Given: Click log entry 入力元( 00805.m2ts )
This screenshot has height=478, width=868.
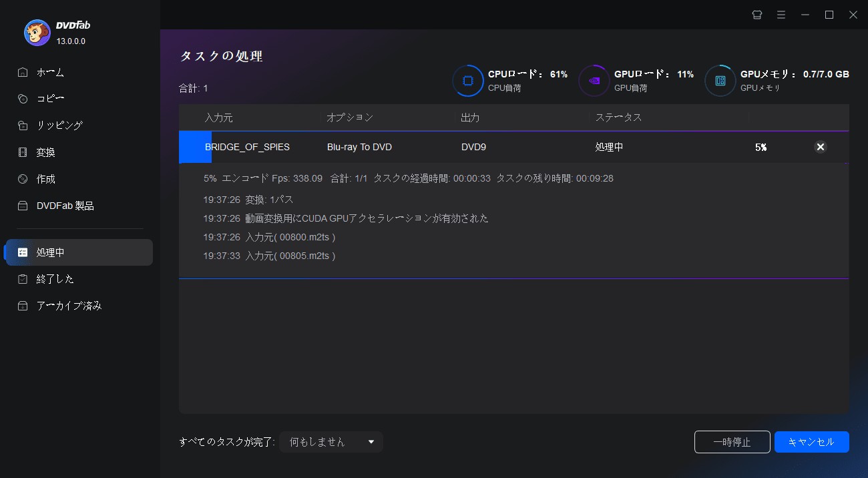Looking at the screenshot, I should (269, 256).
